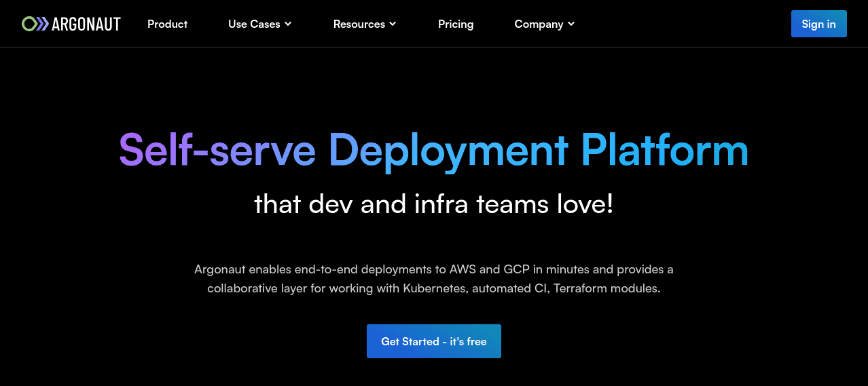Image resolution: width=868 pixels, height=386 pixels.
Task: Click the purple word Self-serve in the headline
Action: (217, 150)
